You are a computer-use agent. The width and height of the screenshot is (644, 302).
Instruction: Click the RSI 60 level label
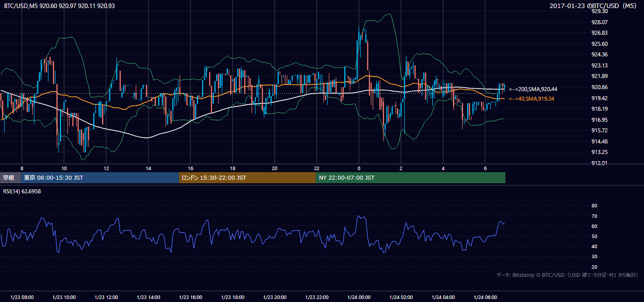[594, 226]
